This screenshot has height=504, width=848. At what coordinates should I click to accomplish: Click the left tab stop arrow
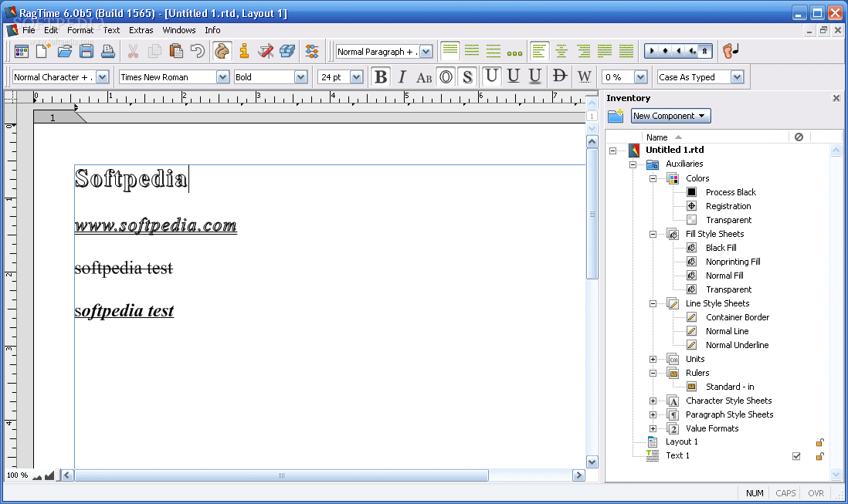(652, 51)
